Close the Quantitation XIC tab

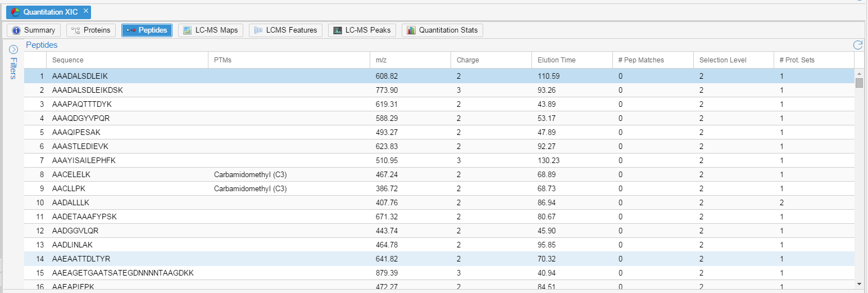coord(85,11)
